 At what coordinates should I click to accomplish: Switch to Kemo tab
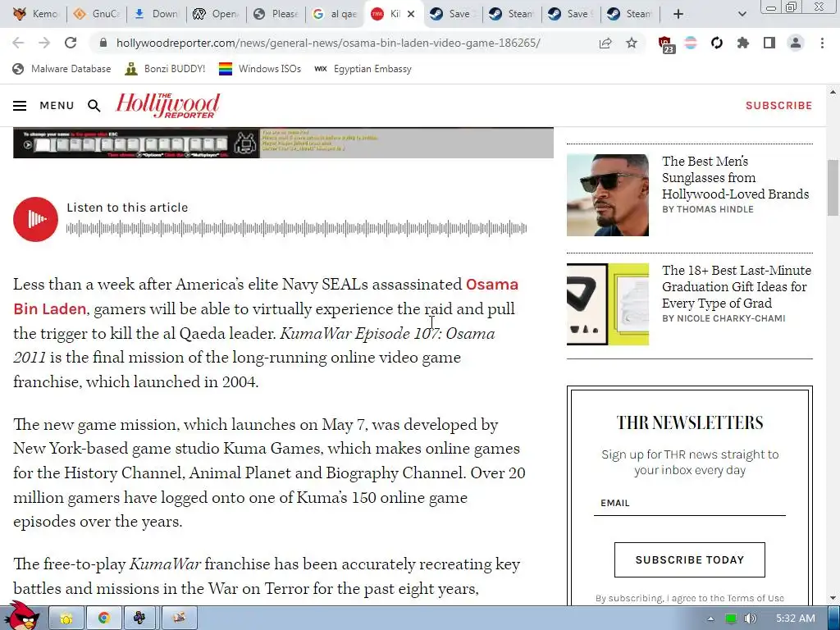(35, 14)
